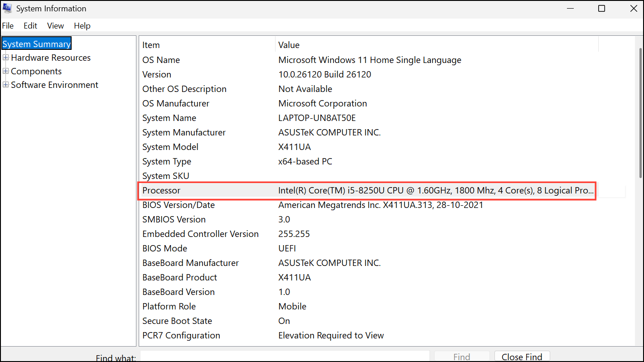Click inside the Find what input field

[x=285, y=356]
